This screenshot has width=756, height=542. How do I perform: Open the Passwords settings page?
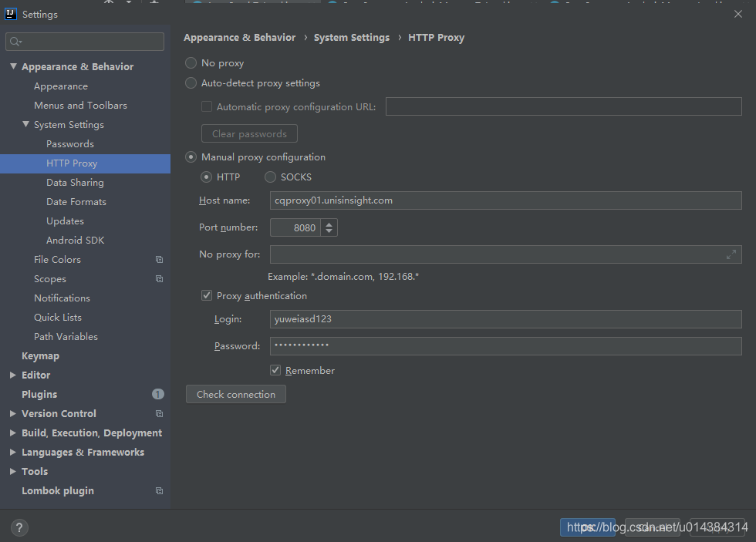pyautogui.click(x=70, y=144)
